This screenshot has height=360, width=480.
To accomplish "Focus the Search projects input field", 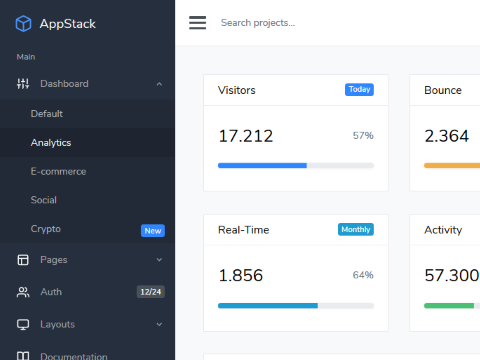I will (x=258, y=23).
